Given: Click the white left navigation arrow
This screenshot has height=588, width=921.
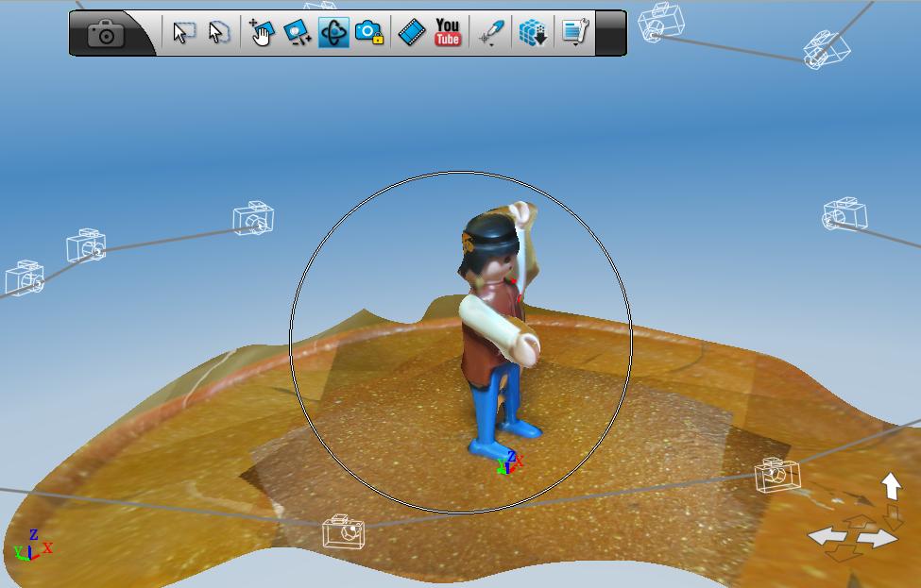Looking at the screenshot, I should point(828,536).
